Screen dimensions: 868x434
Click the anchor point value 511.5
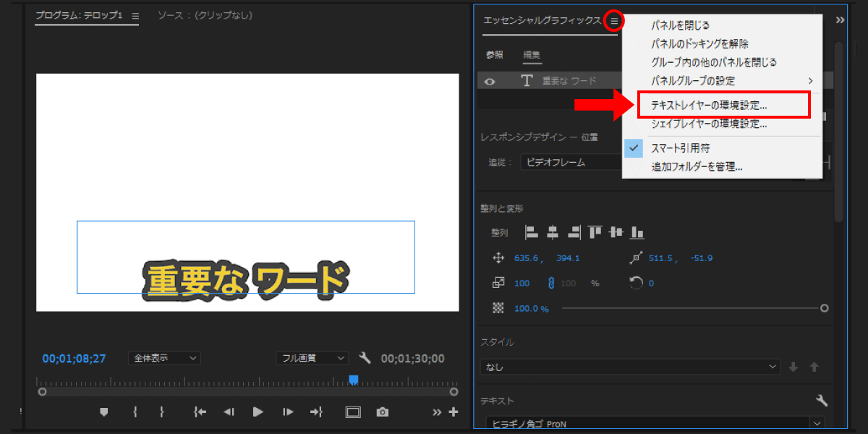point(661,258)
